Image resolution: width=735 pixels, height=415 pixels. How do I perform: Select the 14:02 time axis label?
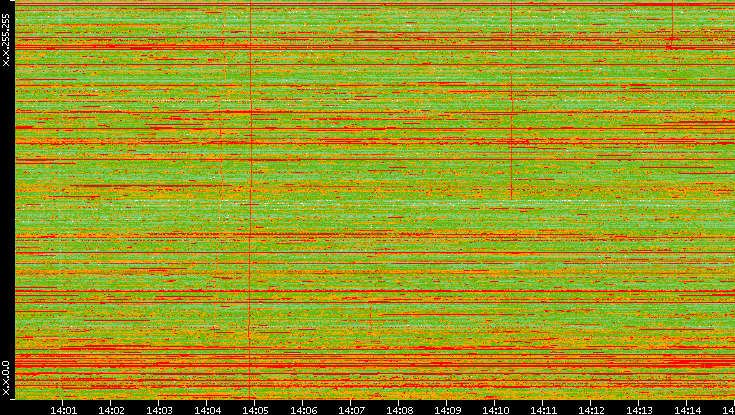point(111,410)
